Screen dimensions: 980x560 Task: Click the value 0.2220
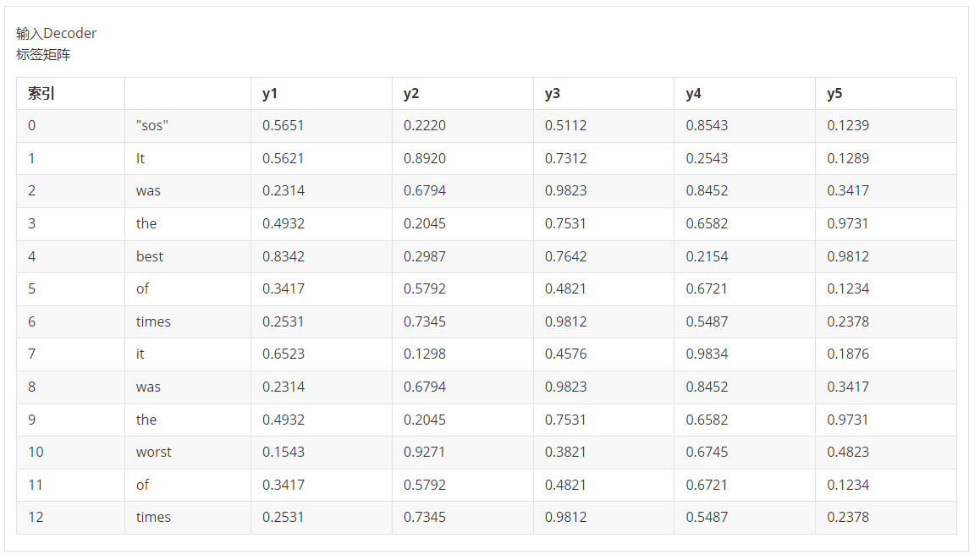click(424, 126)
